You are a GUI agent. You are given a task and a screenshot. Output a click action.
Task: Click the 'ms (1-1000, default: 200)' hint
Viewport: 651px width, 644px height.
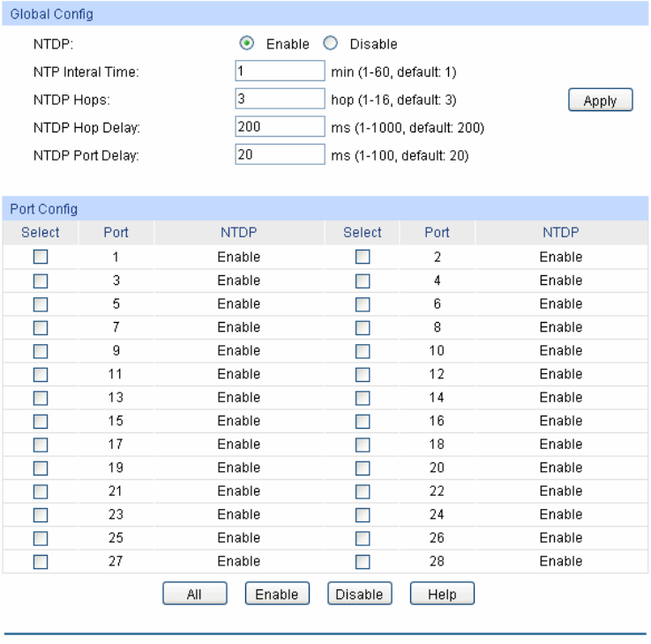pos(408,127)
